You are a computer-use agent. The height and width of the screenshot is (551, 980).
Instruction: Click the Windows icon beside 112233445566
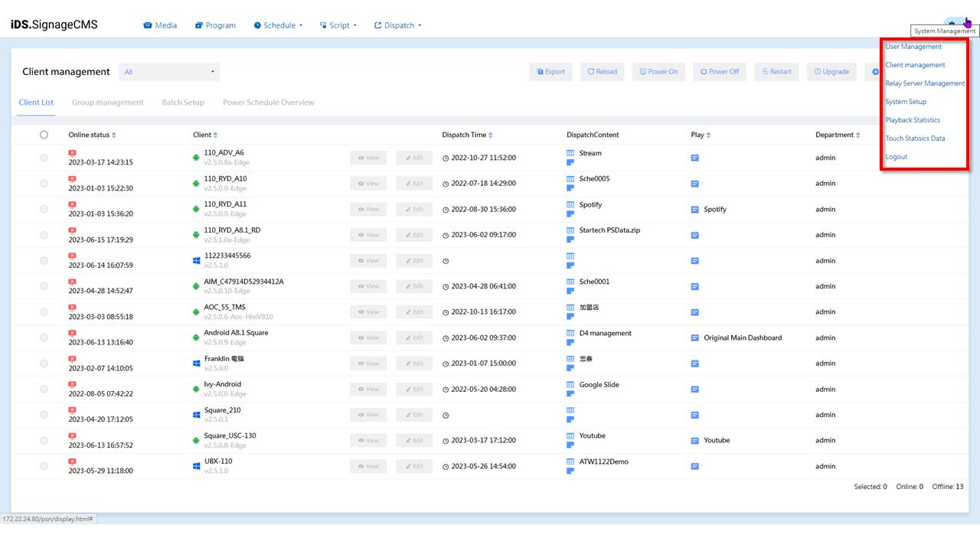(197, 261)
